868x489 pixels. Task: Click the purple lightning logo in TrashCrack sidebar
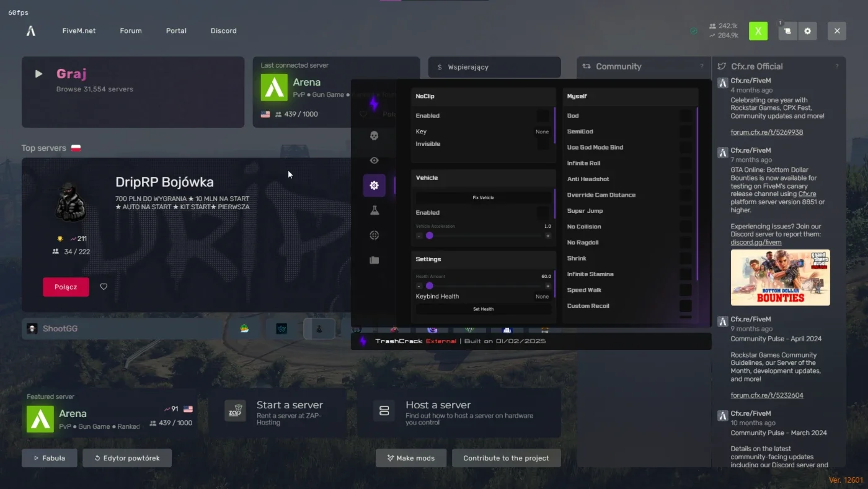click(373, 103)
